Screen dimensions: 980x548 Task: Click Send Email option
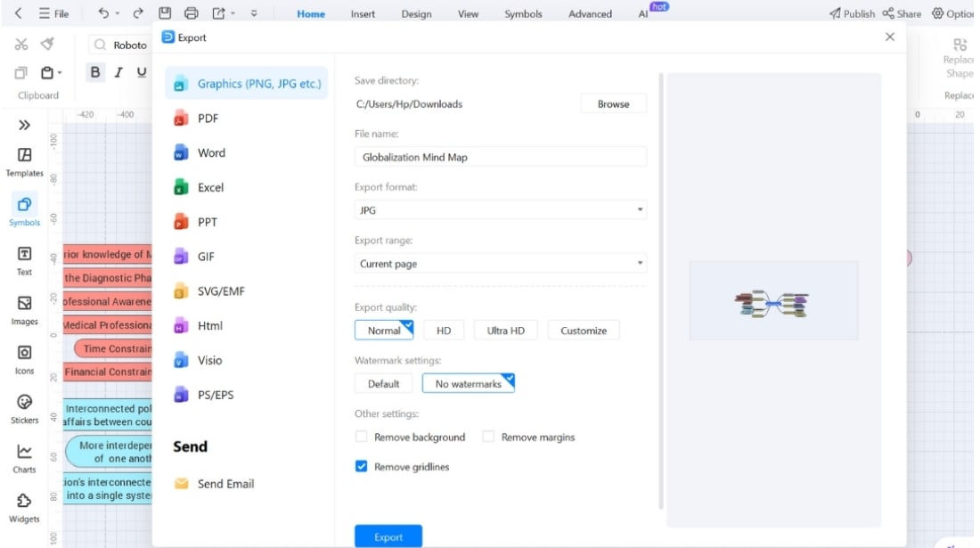[x=214, y=484]
